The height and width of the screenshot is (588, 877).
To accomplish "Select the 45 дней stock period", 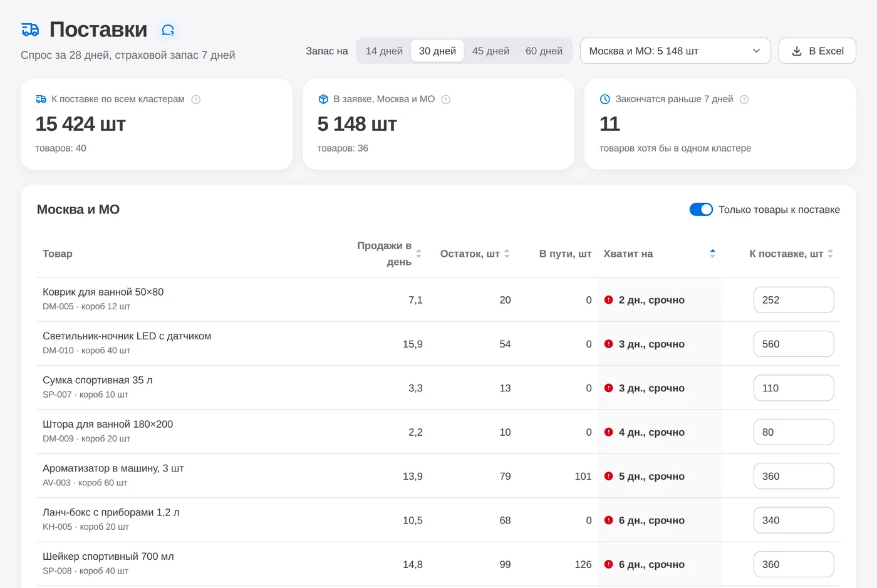I will pyautogui.click(x=490, y=51).
